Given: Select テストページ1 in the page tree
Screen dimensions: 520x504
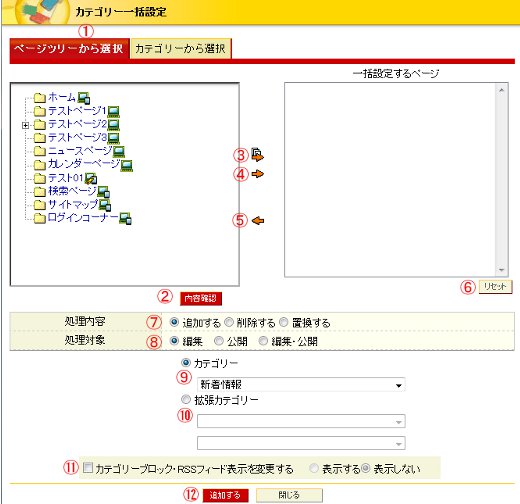Looking at the screenshot, I should tap(77, 110).
